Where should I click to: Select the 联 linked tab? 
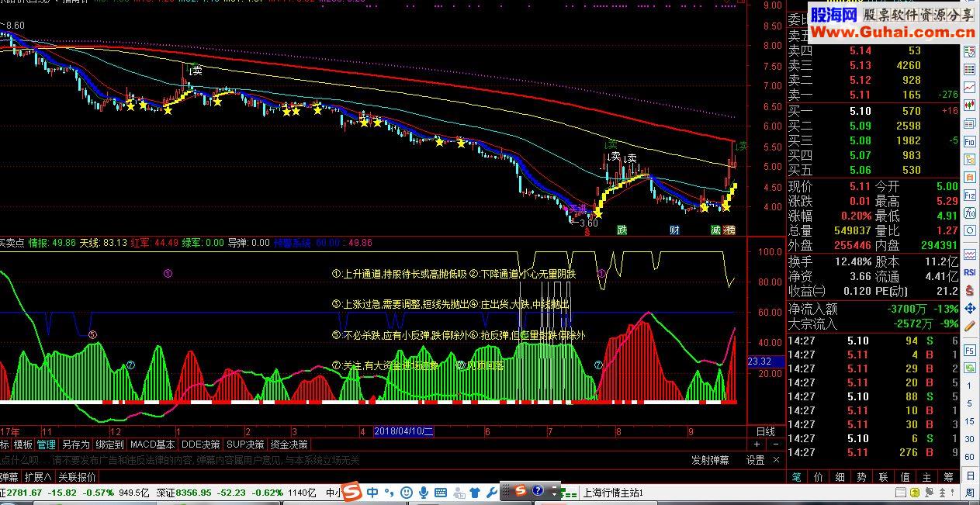tap(883, 477)
